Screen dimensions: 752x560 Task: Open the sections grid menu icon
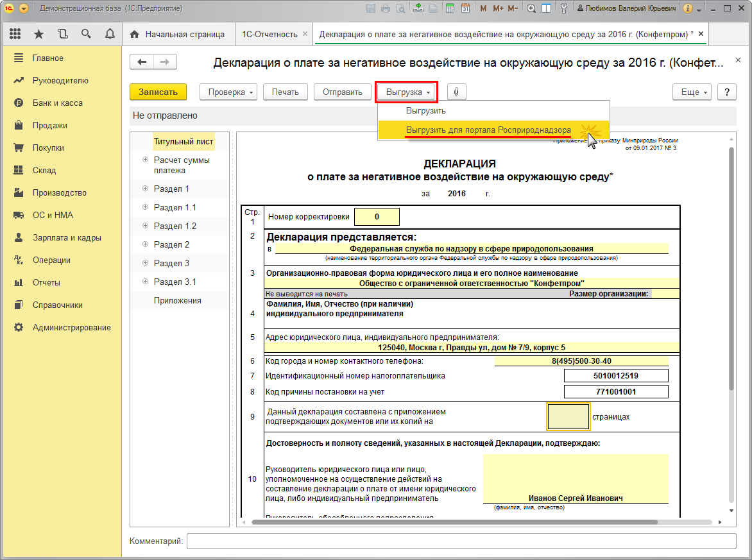pos(15,34)
